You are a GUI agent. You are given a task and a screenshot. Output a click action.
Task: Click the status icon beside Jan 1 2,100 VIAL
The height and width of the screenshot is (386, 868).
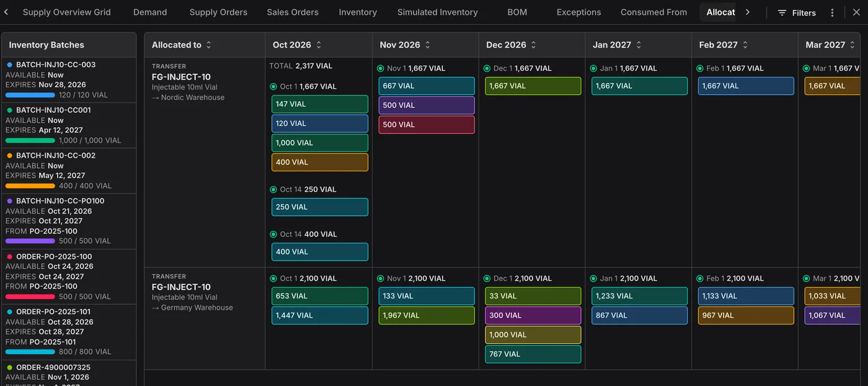[x=593, y=279]
